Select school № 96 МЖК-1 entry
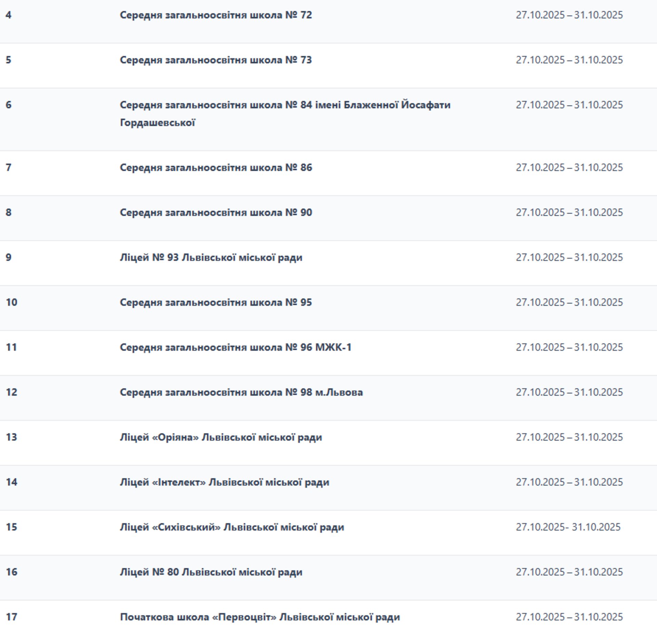The image size is (657, 644). pos(235,347)
